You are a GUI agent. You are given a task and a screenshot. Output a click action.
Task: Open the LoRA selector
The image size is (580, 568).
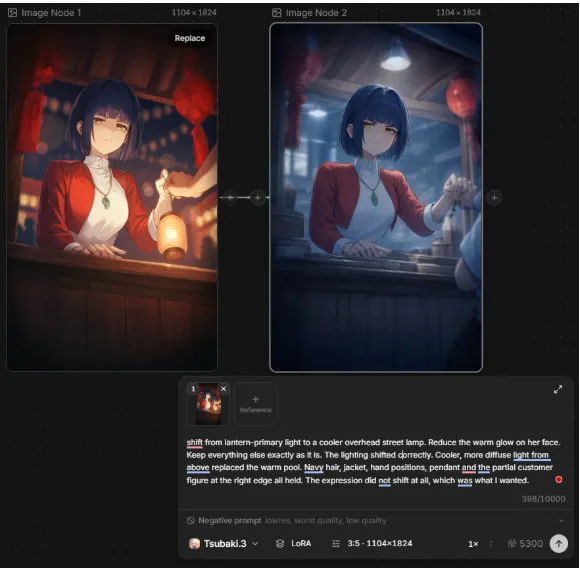tap(294, 544)
